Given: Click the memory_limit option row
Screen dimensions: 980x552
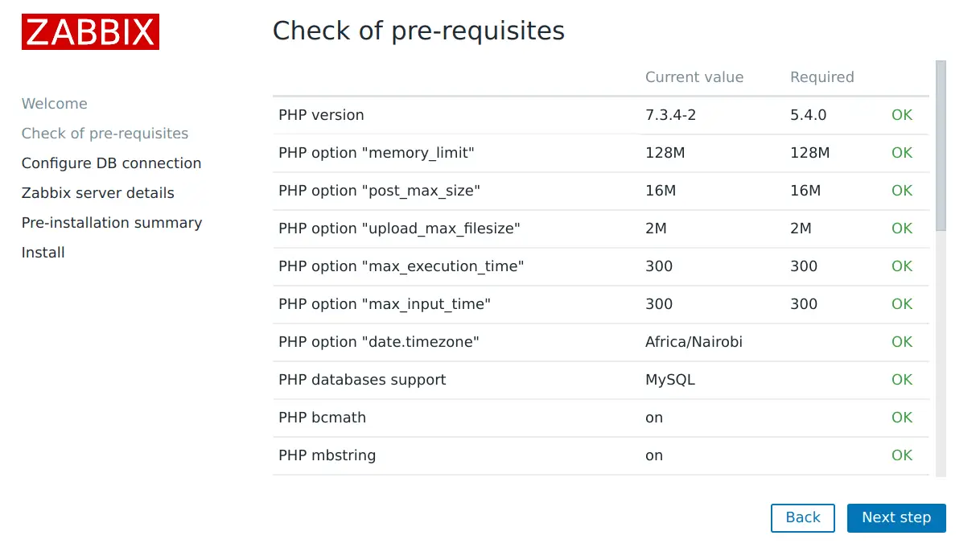Looking at the screenshot, I should click(374, 153).
